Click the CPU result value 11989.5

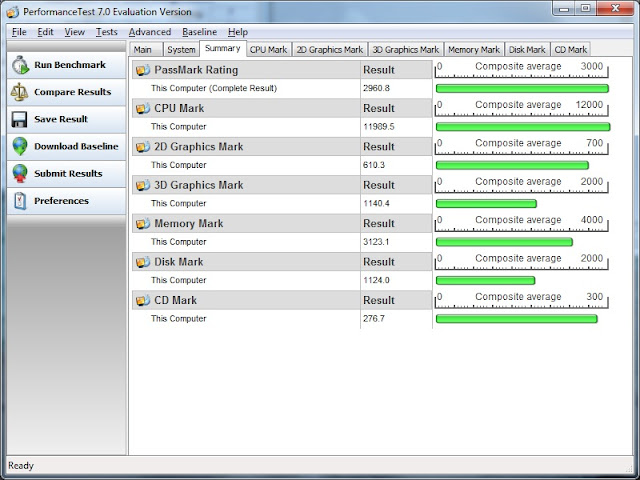pos(379,127)
